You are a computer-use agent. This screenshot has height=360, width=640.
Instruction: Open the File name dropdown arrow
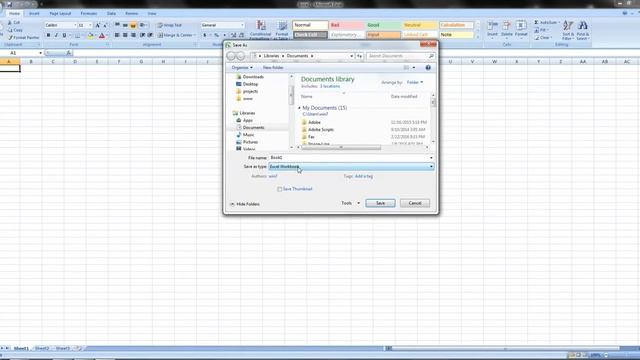(431, 158)
